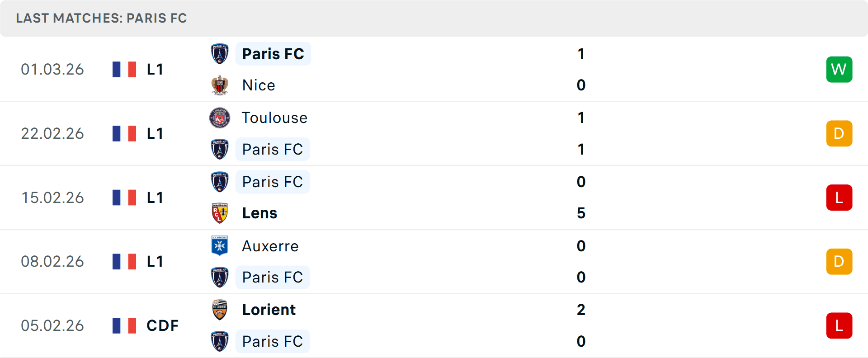Click the LAST MATCHES: PARIS FC header
The width and height of the screenshot is (868, 358).
[x=101, y=18]
